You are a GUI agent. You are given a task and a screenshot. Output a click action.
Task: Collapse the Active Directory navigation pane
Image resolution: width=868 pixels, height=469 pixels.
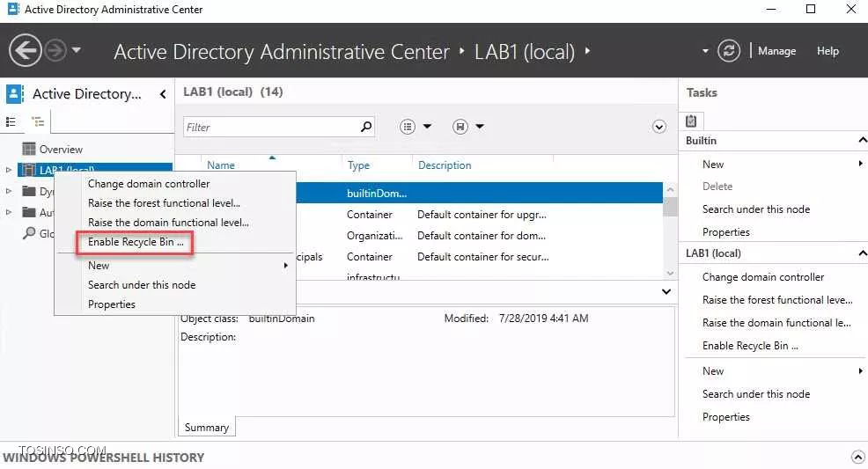tap(163, 94)
